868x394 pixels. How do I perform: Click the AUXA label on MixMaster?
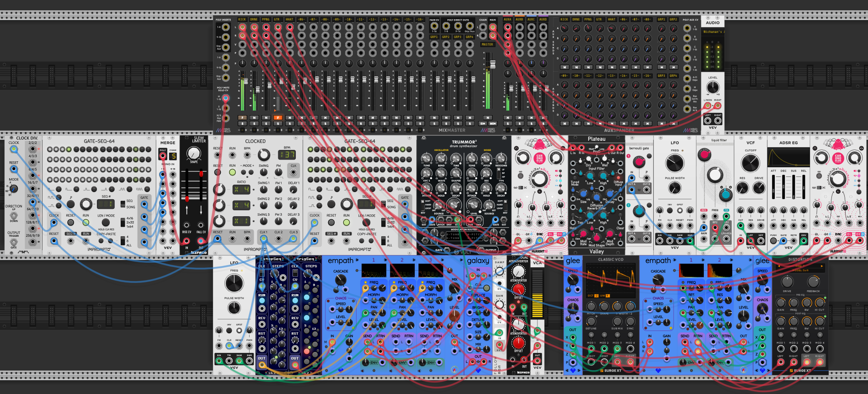[507, 20]
